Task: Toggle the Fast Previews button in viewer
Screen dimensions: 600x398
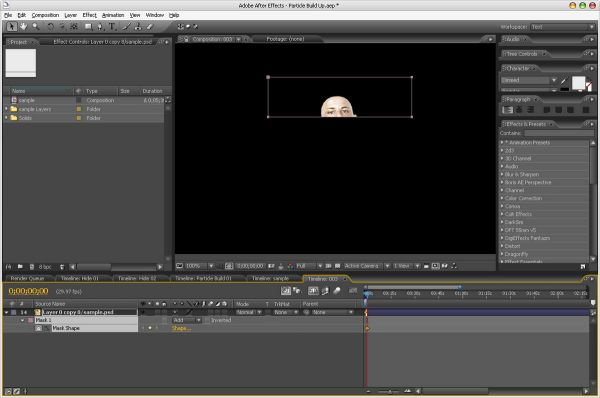Action: (x=435, y=266)
